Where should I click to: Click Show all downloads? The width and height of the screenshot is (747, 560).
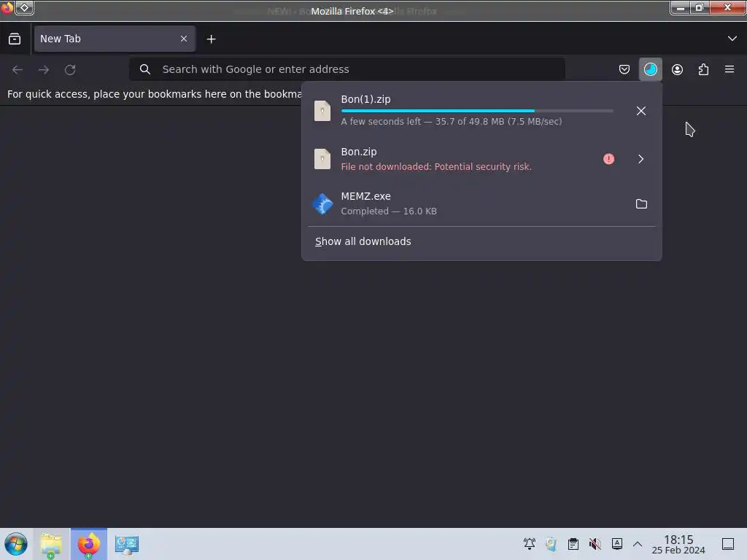coord(363,241)
